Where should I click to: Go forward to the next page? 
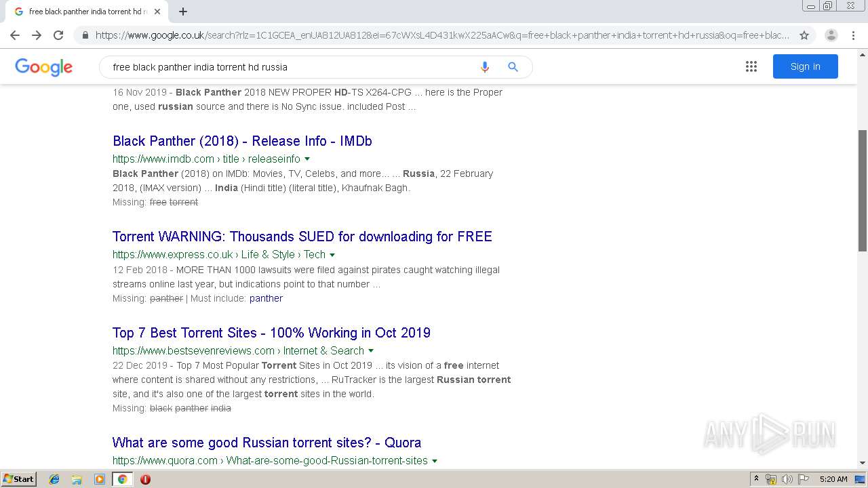37,35
